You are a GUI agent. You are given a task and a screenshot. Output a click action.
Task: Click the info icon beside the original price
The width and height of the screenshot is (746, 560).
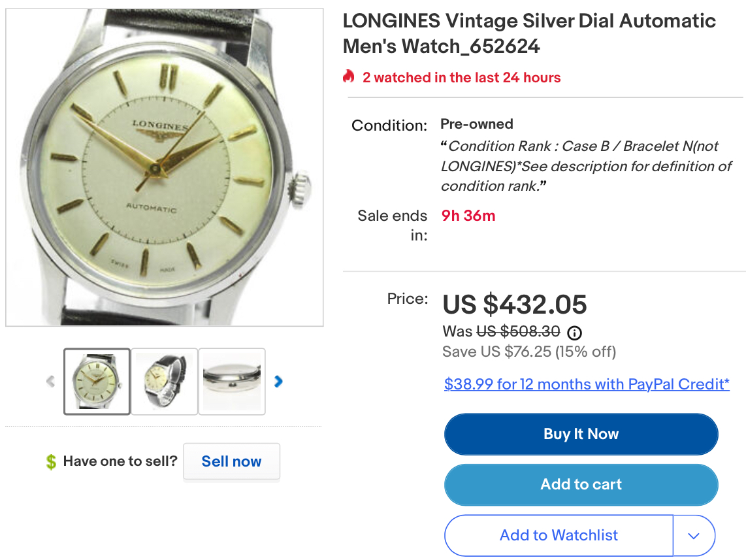tap(575, 333)
